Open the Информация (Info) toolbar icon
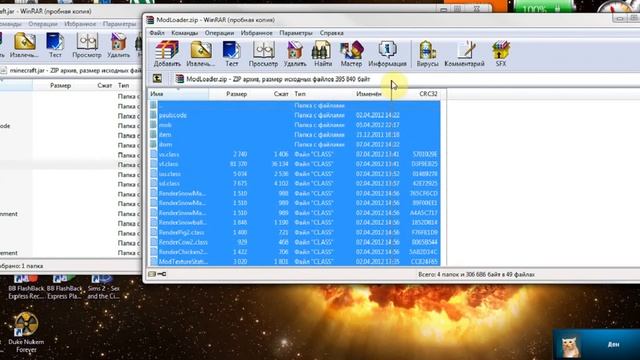 point(387,53)
